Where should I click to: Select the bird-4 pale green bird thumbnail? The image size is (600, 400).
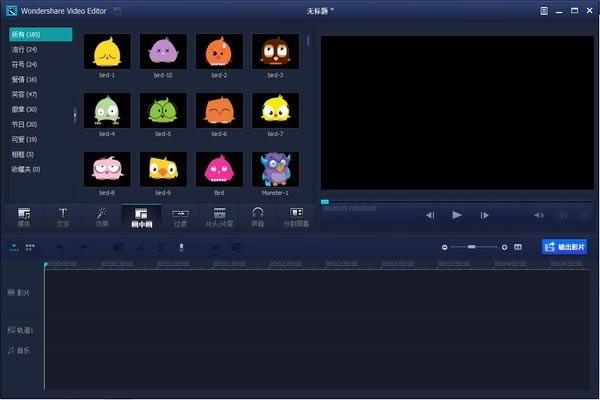[107, 110]
